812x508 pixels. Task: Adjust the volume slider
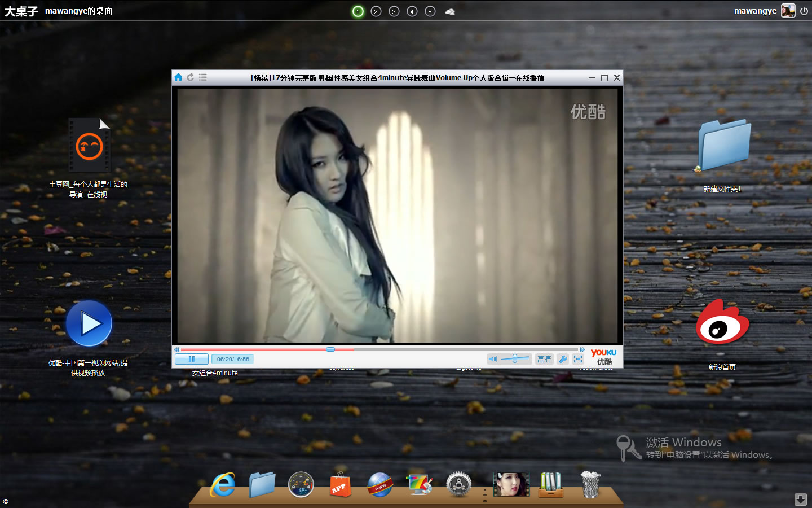pyautogui.click(x=515, y=359)
